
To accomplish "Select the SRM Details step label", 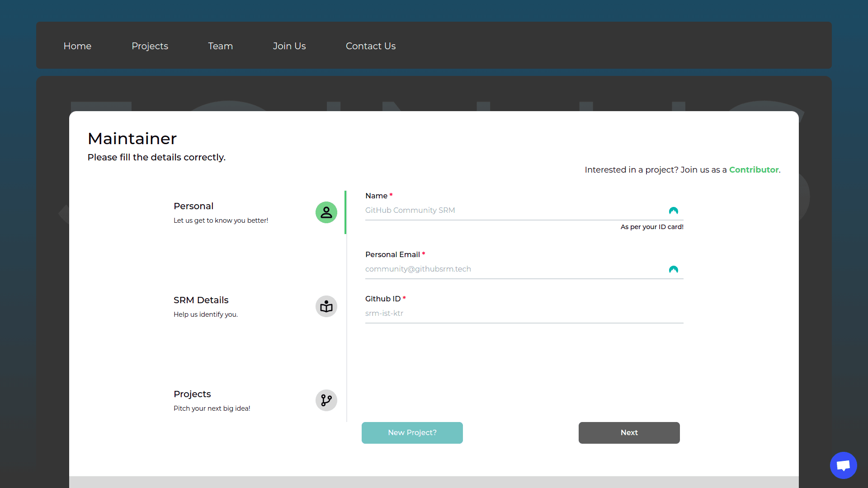I will [x=201, y=300].
